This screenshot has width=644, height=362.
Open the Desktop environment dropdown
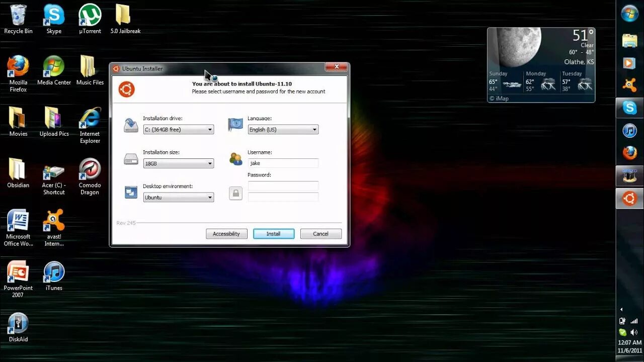179,198
